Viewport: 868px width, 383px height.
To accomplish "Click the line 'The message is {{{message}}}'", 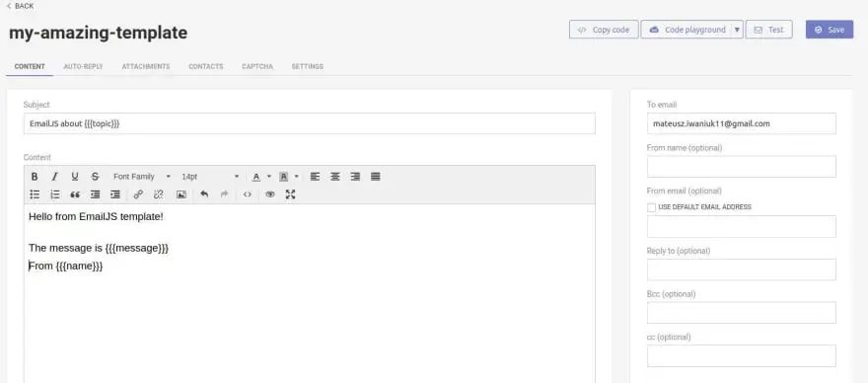I will pos(99,248).
